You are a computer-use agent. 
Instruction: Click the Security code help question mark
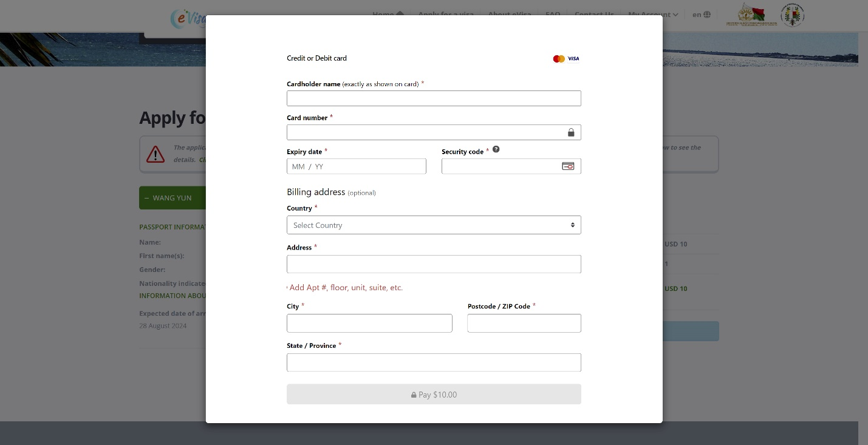pyautogui.click(x=496, y=149)
